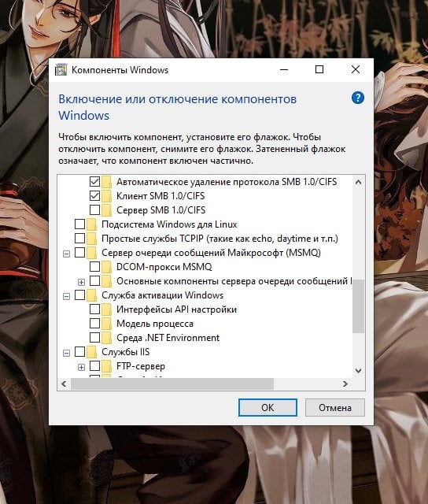The image size is (428, 504).
Task: Enable Интерфейсы API настройки checkbox
Action: (94, 309)
